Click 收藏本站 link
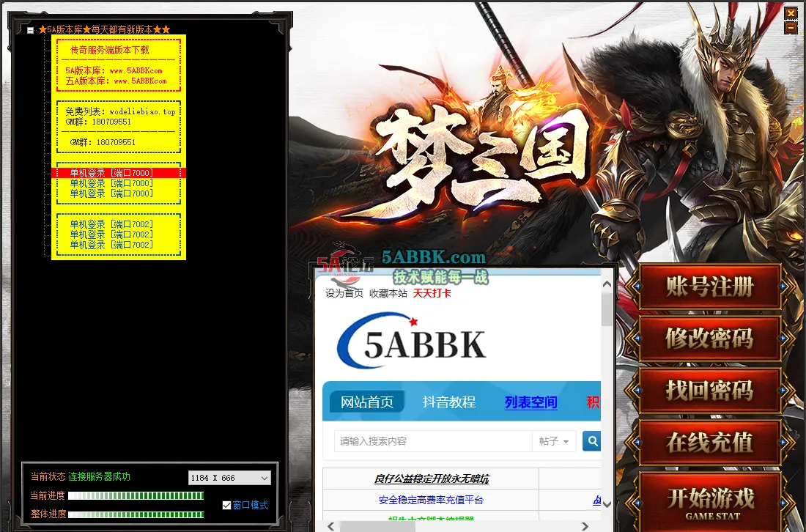Image resolution: width=806 pixels, height=532 pixels. pos(388,293)
